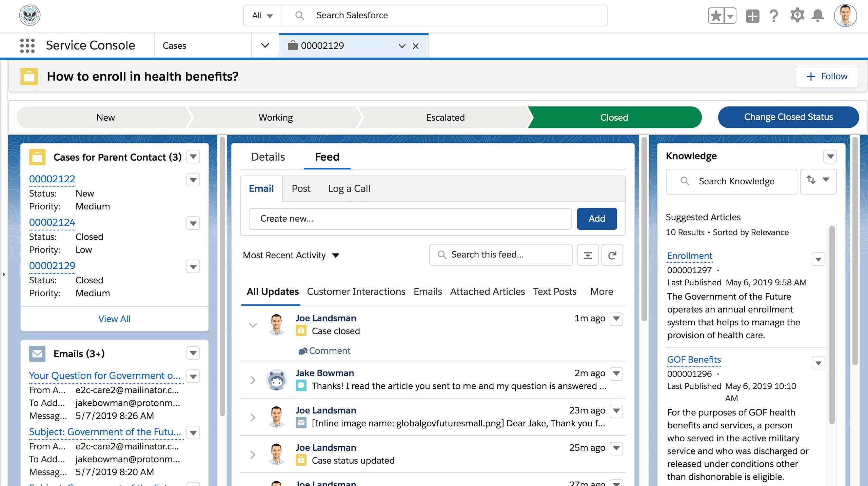The height and width of the screenshot is (486, 868).
Task: Select the Post publisher tab
Action: pyautogui.click(x=301, y=188)
